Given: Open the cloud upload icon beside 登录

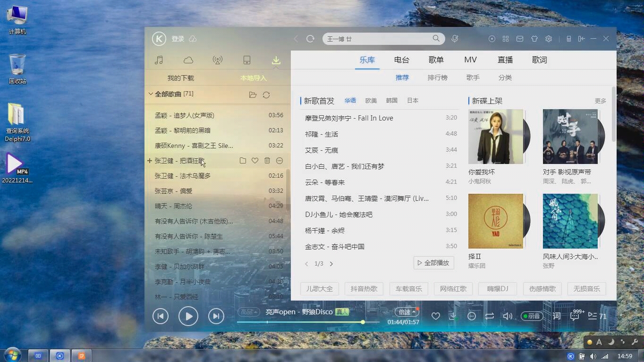Looking at the screenshot, I should click(193, 39).
